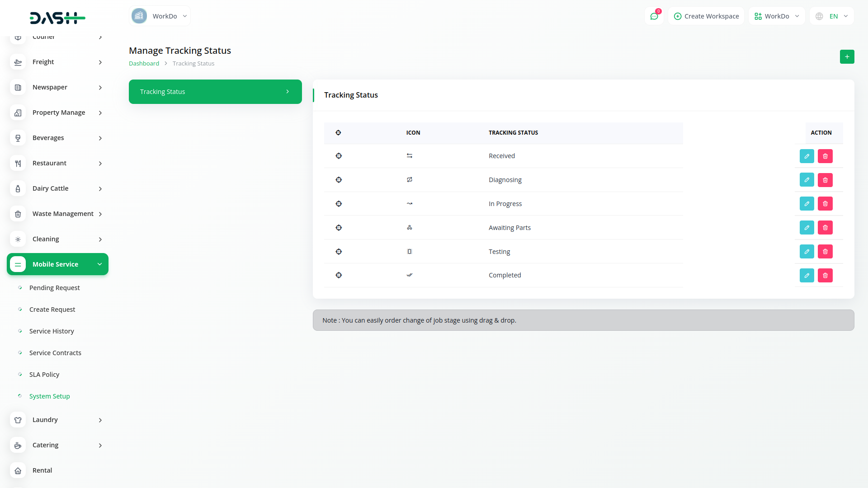Click the green plus add button

(x=847, y=57)
